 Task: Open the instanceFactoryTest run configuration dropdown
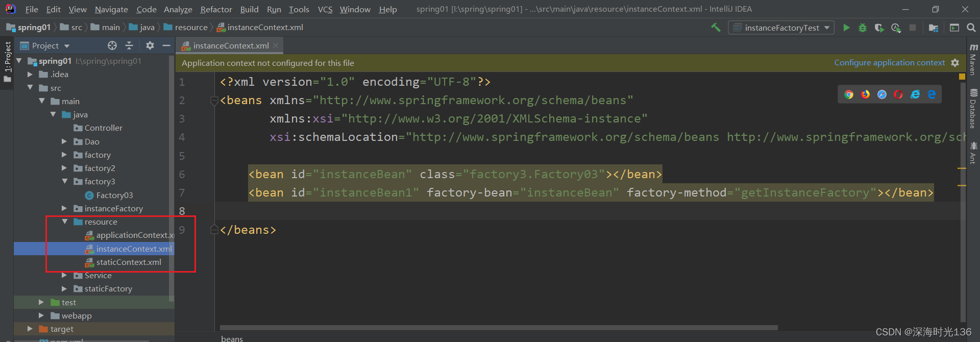[x=781, y=28]
